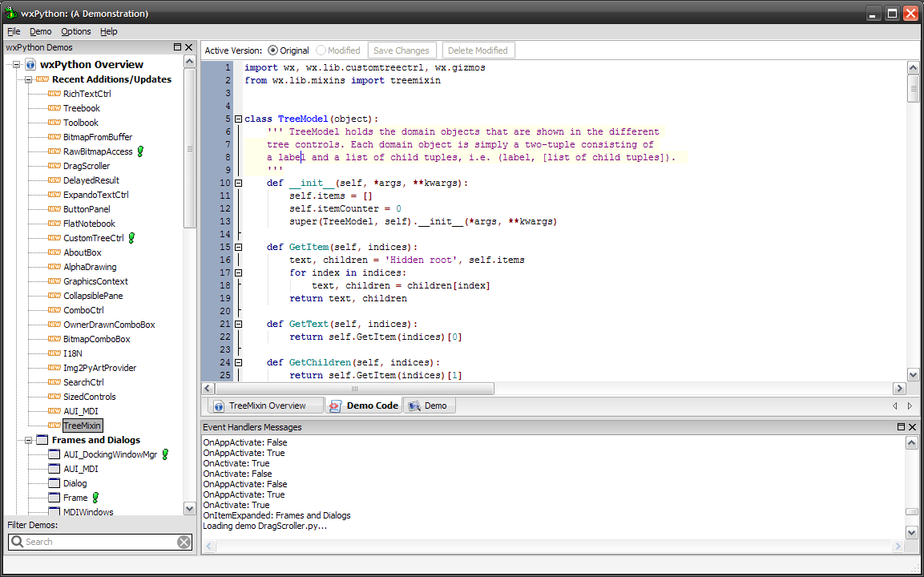Click the Delete Modified button
The width and height of the screenshot is (924, 577).
478,50
